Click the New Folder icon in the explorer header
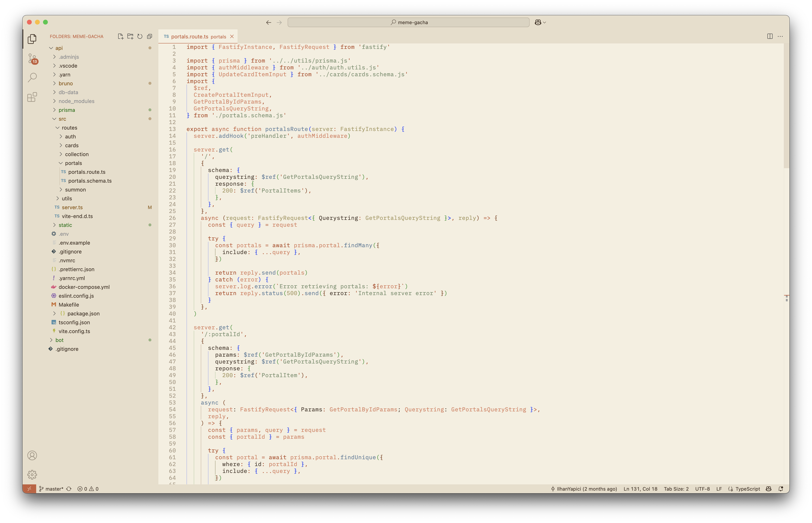This screenshot has width=812, height=523. pos(130,36)
